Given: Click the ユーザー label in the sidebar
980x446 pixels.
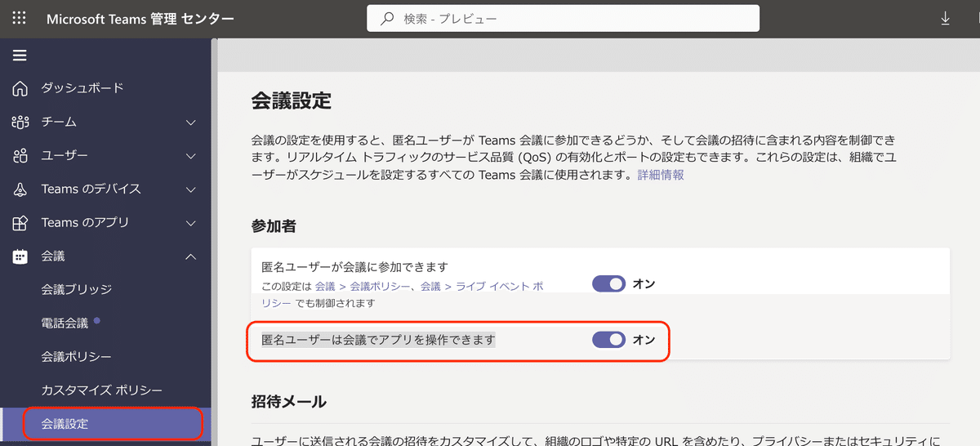Looking at the screenshot, I should click(x=65, y=155).
